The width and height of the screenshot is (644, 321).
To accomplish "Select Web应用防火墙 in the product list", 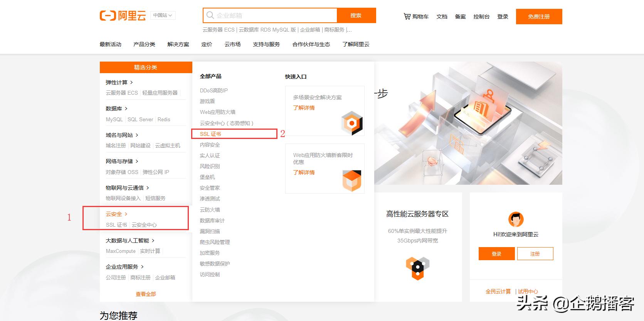I will point(217,112).
